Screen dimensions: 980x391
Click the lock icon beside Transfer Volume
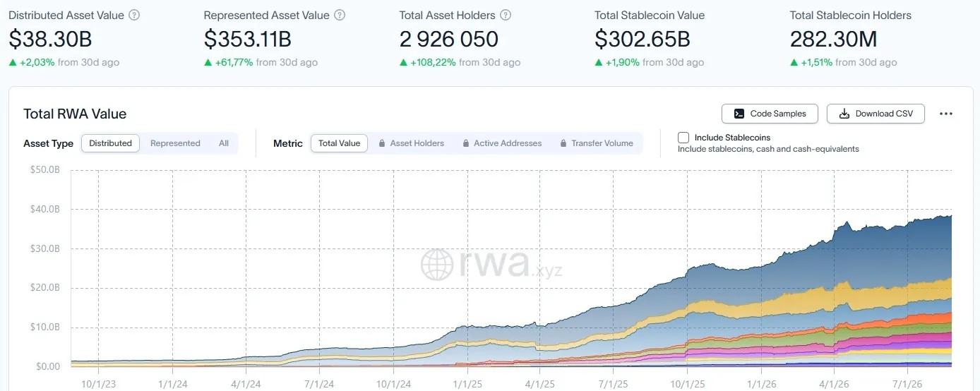[563, 143]
